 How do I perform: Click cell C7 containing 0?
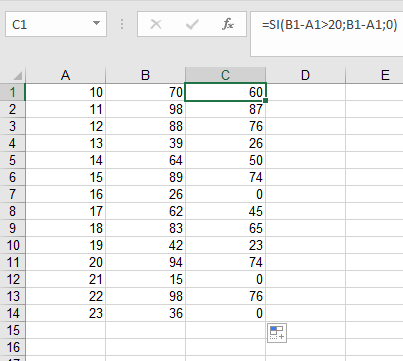coord(225,194)
